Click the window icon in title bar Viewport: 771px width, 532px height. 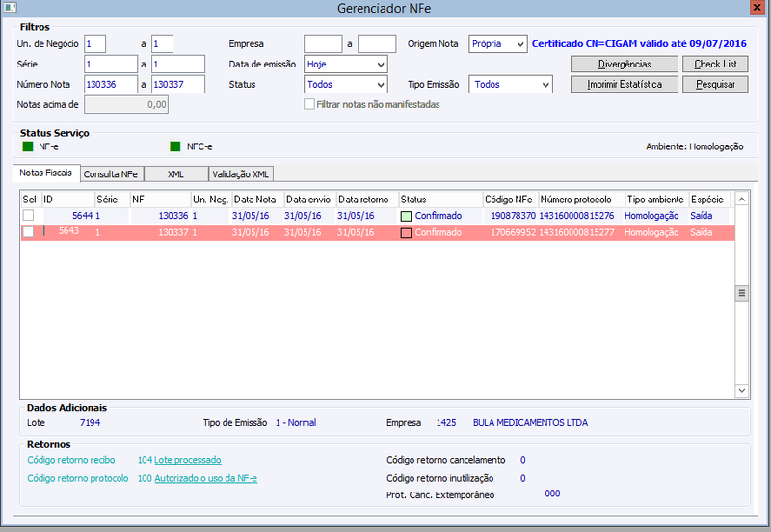pos(11,8)
